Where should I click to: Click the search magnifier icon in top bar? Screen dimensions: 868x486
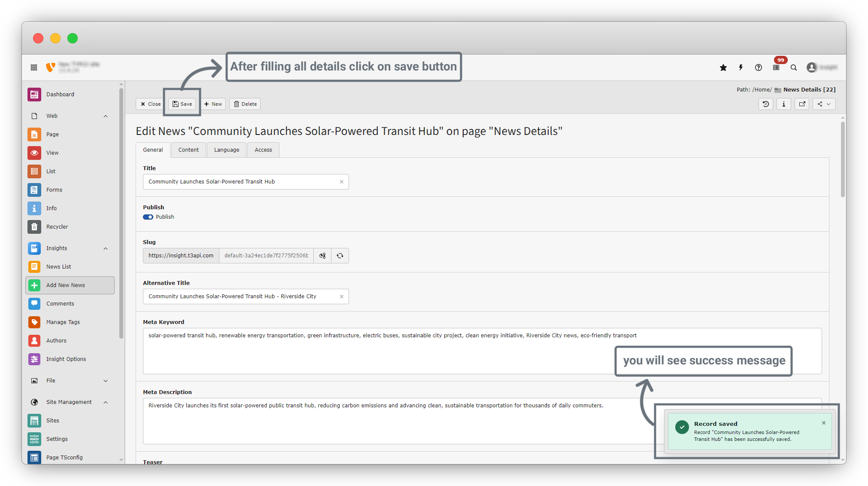click(x=794, y=67)
